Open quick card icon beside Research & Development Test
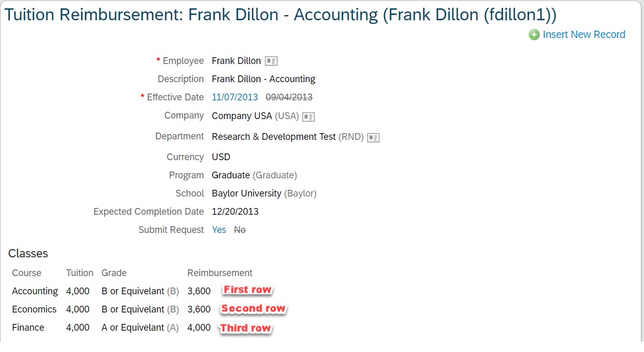 click(x=373, y=138)
